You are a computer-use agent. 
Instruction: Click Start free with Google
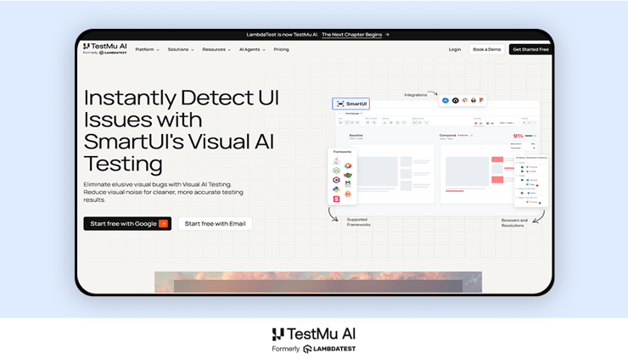point(127,224)
